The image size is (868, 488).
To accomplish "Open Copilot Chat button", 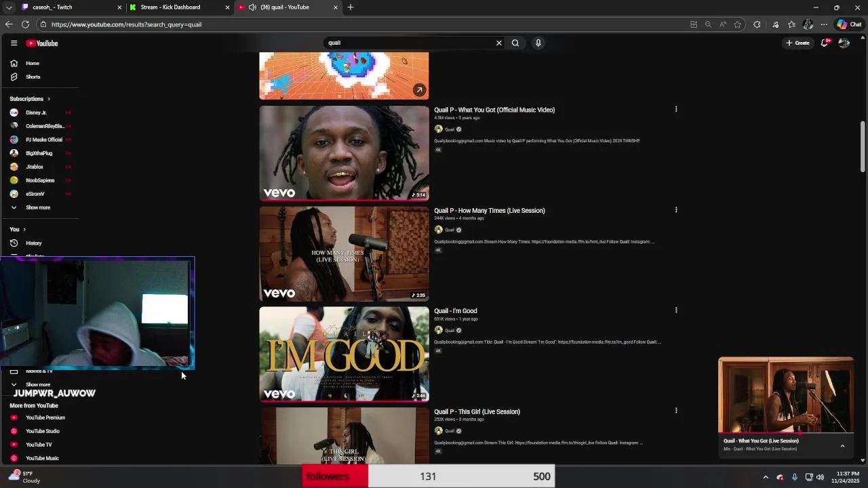I will tap(849, 24).
